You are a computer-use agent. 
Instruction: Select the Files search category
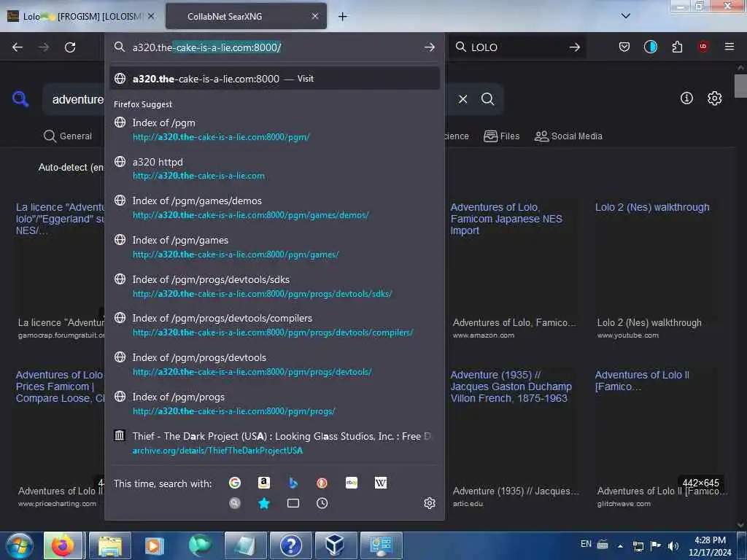(x=502, y=136)
